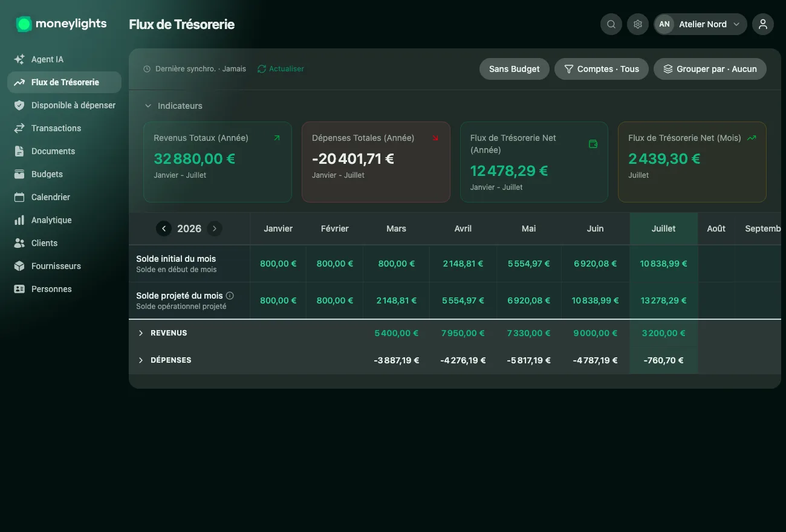Click the 3 200,00 € Juillet revenue cell
The width and height of the screenshot is (786, 532).
664,333
